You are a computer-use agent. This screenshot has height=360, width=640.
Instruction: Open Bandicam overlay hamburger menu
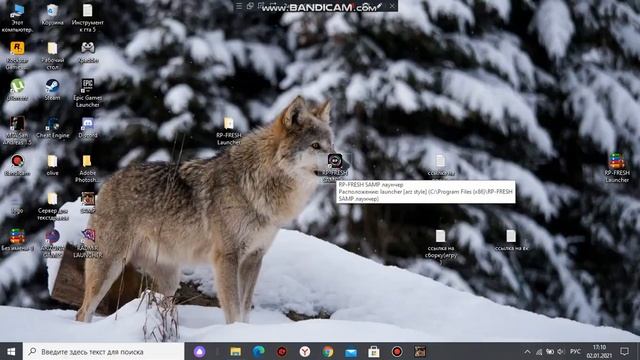coord(239,6)
